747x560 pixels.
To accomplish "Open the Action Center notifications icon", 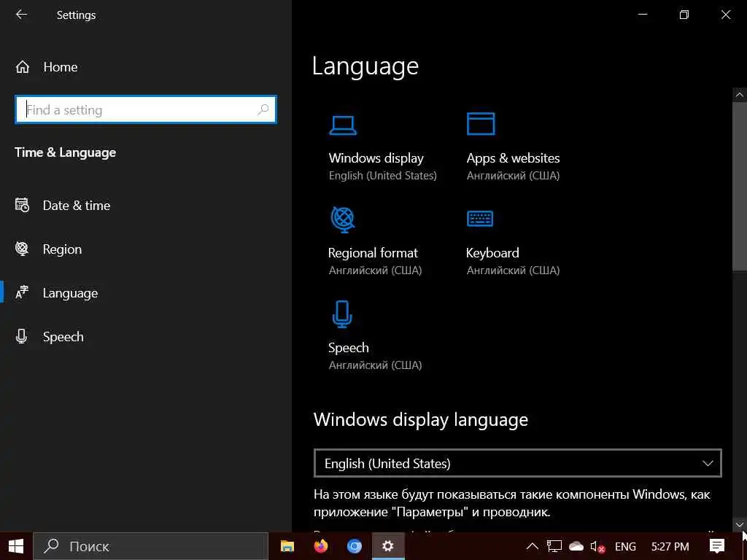I will 717,546.
